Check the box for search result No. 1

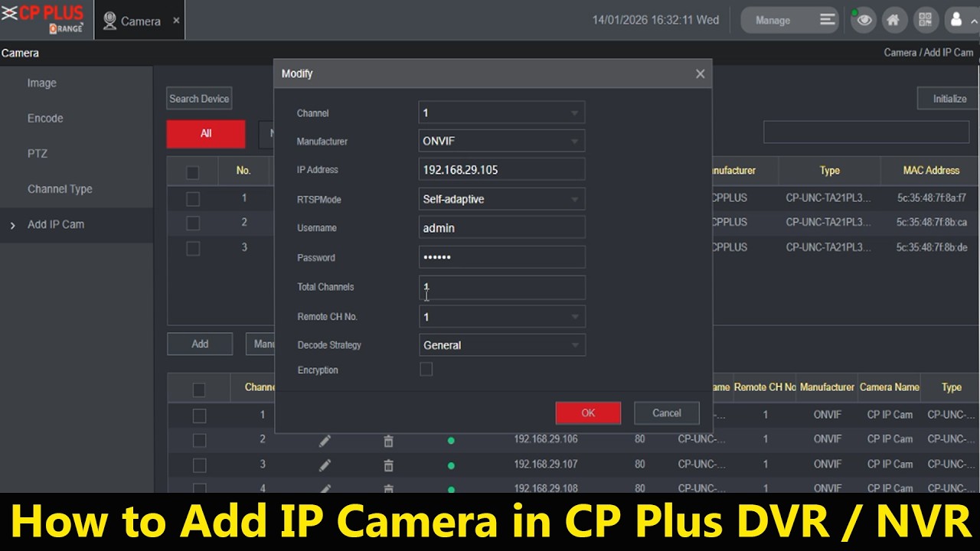(192, 199)
